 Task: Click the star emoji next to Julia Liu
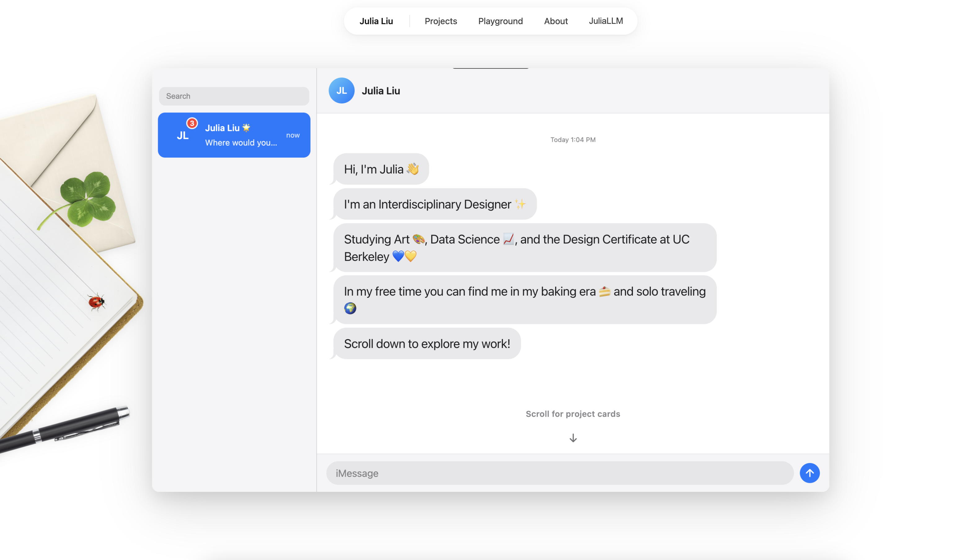click(x=246, y=128)
